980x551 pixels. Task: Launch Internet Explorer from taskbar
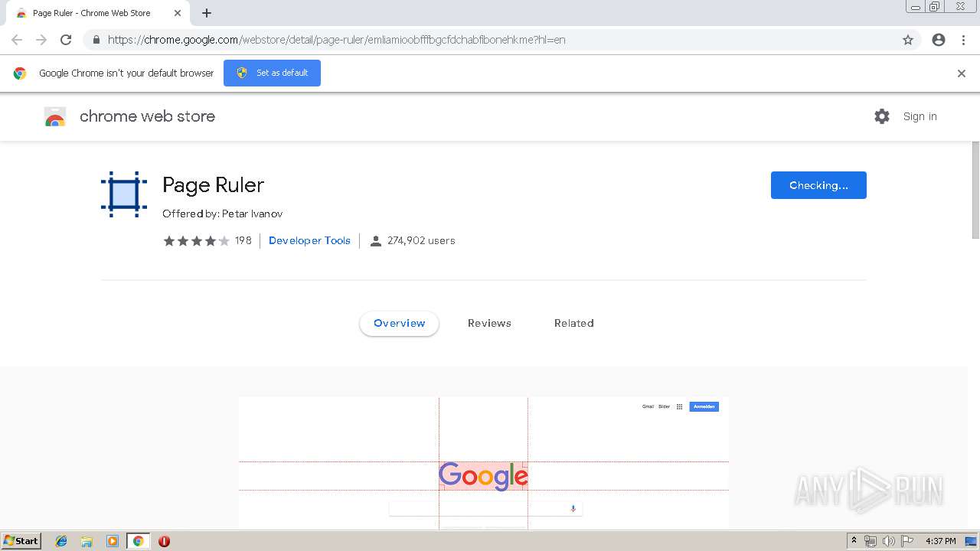pyautogui.click(x=61, y=541)
